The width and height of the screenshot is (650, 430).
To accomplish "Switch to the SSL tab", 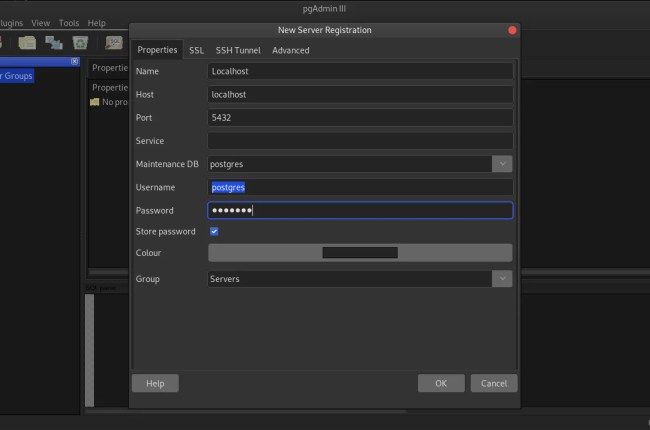I will pyautogui.click(x=196, y=50).
